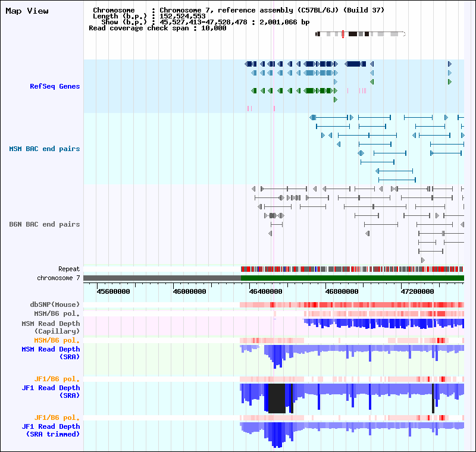Click the large black block in JF1 Read Depth
Screen dimensions: 476x452
click(x=277, y=398)
